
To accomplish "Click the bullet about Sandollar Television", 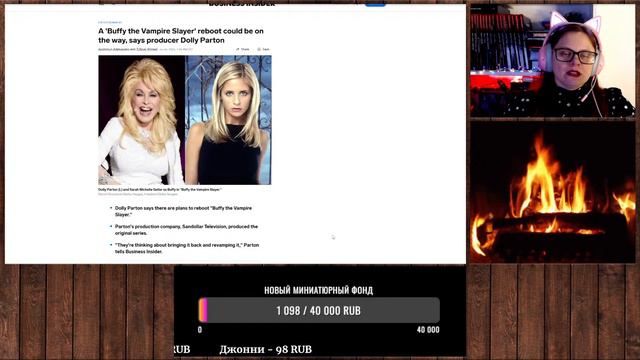I will (186, 229).
